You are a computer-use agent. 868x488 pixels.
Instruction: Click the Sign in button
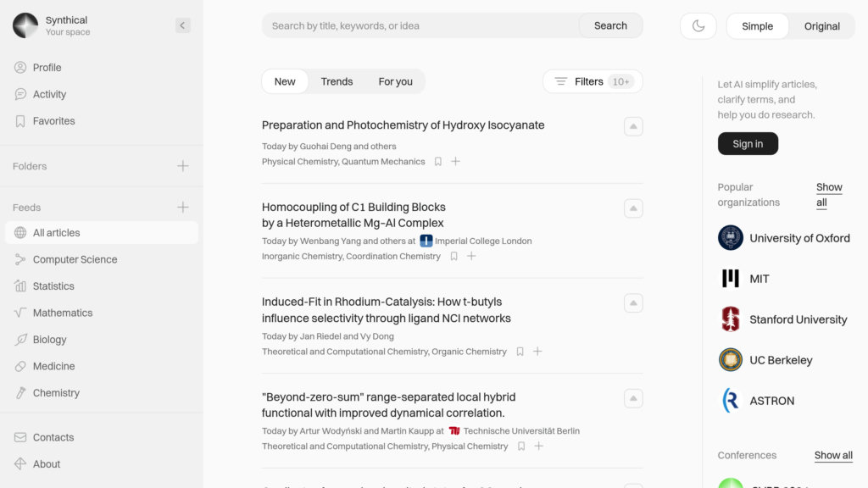coord(748,144)
